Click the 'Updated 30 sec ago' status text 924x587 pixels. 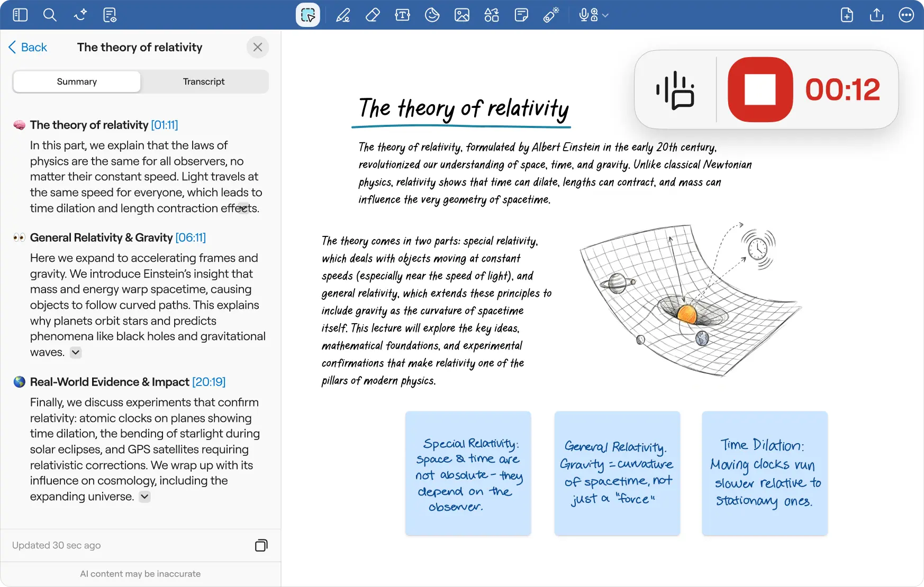[x=57, y=545]
